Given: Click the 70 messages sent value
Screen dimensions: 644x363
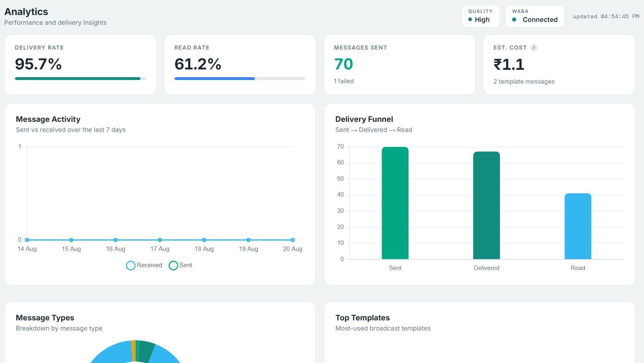Looking at the screenshot, I should (x=344, y=64).
